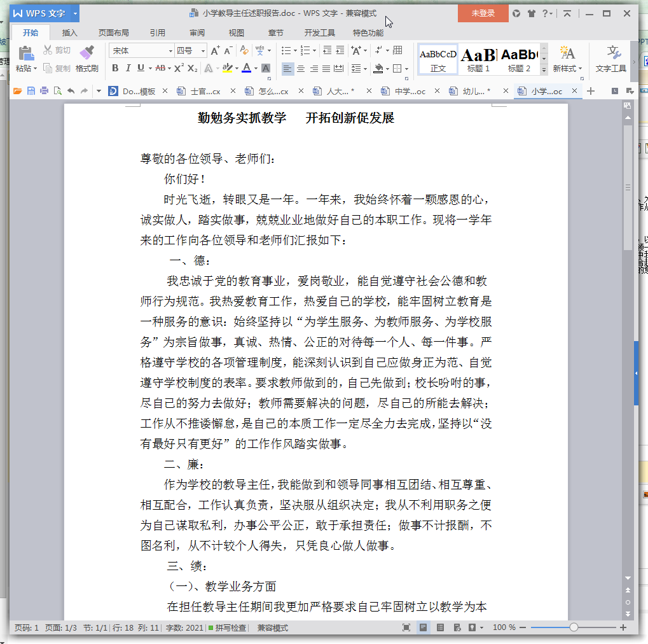Open the font size dropdown showing 四号
This screenshot has width=648, height=644.
pyautogui.click(x=203, y=51)
